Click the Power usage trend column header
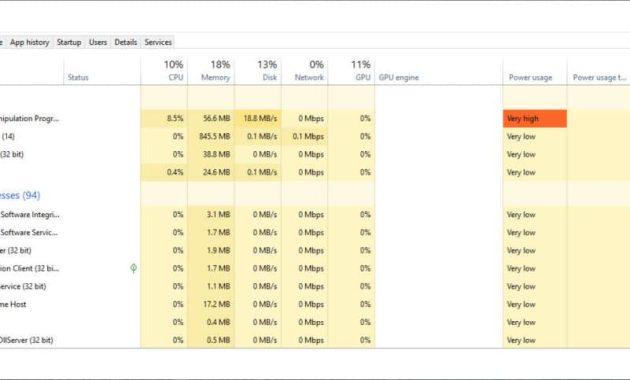 pyautogui.click(x=599, y=70)
